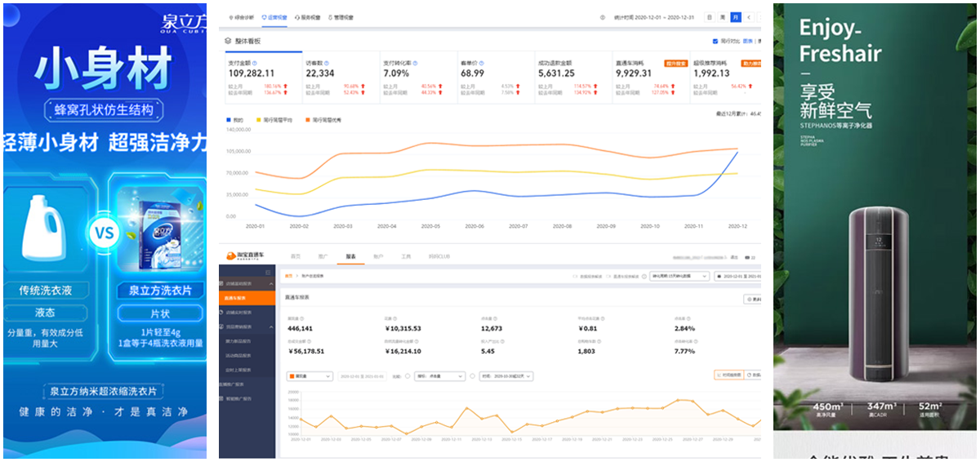Click the layers icon beside 整体看板

pyautogui.click(x=228, y=40)
